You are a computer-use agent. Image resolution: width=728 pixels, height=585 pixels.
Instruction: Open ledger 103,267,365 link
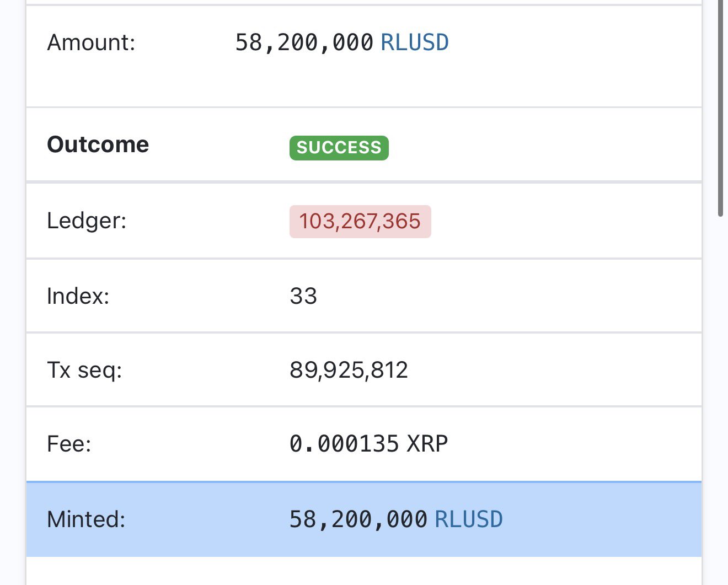(360, 222)
